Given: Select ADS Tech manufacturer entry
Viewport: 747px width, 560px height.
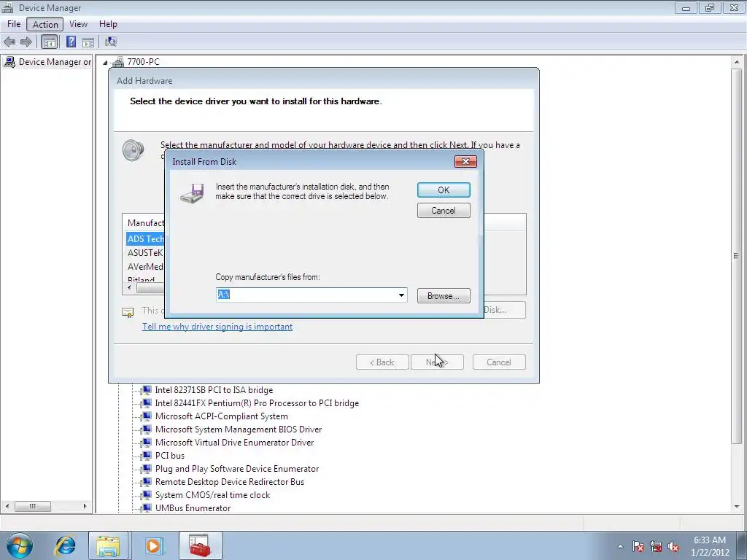Looking at the screenshot, I should tap(145, 238).
